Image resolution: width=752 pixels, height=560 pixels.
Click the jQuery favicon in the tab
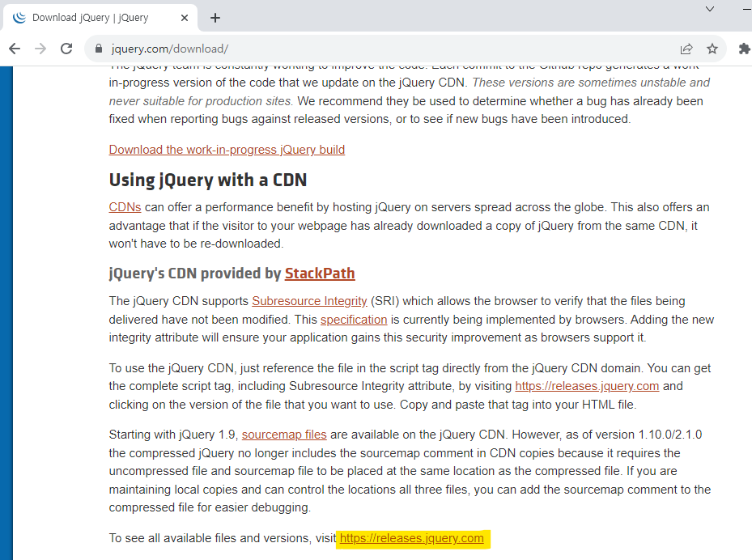[19, 18]
